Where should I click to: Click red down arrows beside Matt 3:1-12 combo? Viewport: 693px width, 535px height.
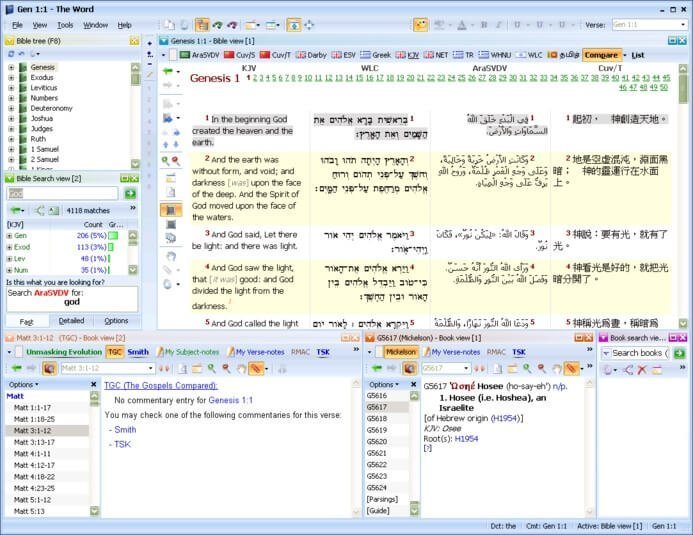click(x=164, y=368)
